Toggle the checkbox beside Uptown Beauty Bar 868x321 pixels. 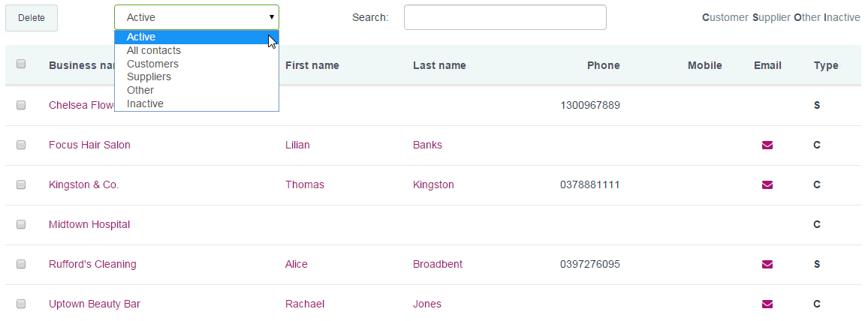click(x=21, y=304)
